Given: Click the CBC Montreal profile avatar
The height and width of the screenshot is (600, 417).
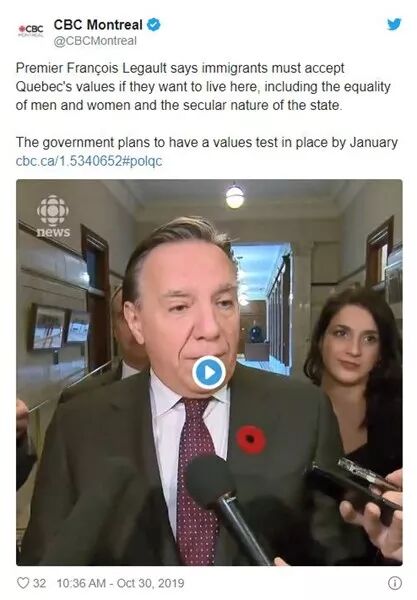Looking at the screenshot, I should (31, 30).
